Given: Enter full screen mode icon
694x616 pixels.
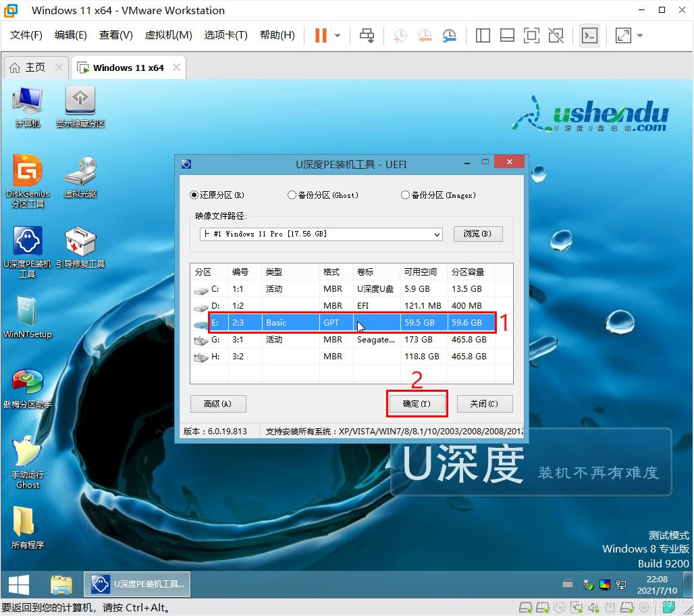Looking at the screenshot, I should point(531,35).
